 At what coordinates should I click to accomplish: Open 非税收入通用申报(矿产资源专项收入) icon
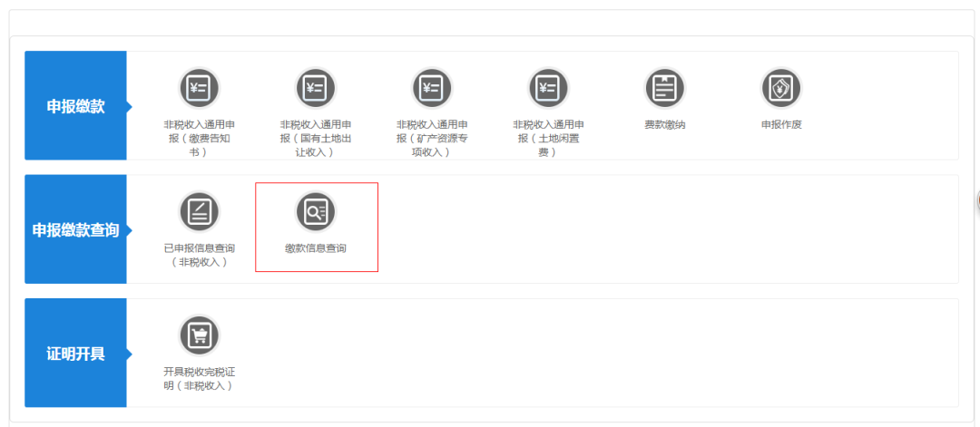pyautogui.click(x=432, y=88)
